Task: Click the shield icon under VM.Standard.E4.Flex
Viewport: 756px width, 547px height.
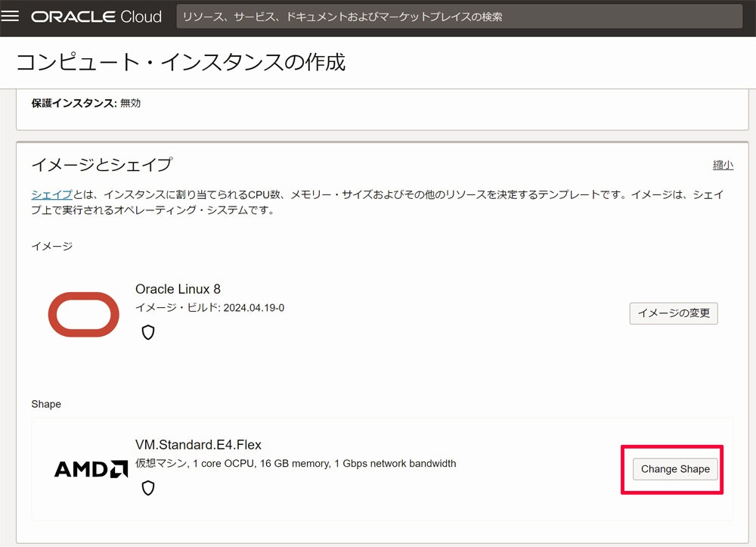Action: coord(148,488)
